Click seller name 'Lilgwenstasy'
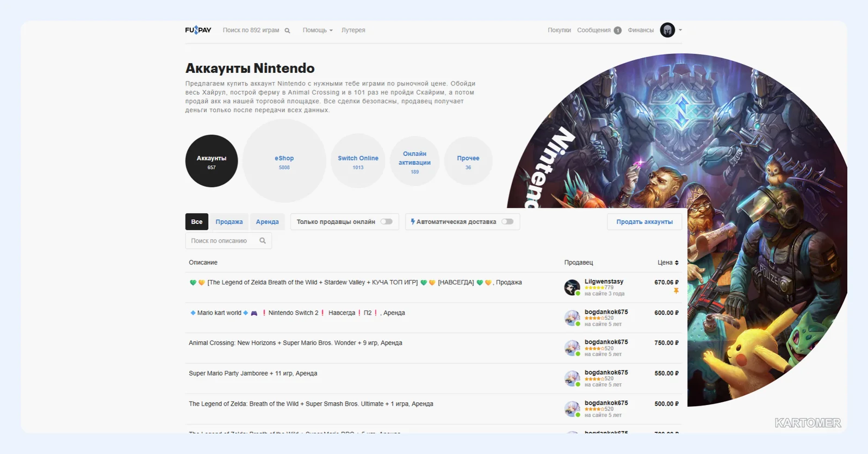 point(604,282)
